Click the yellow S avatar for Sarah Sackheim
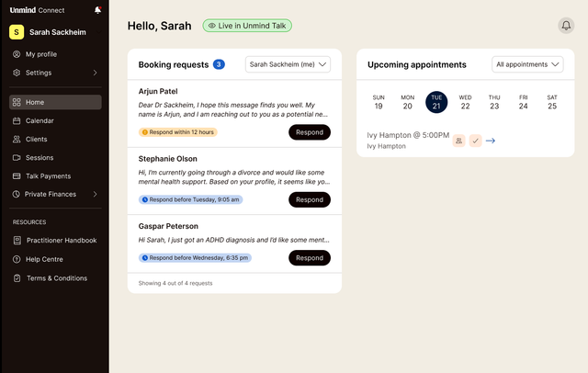This screenshot has height=373, width=588. (x=17, y=32)
